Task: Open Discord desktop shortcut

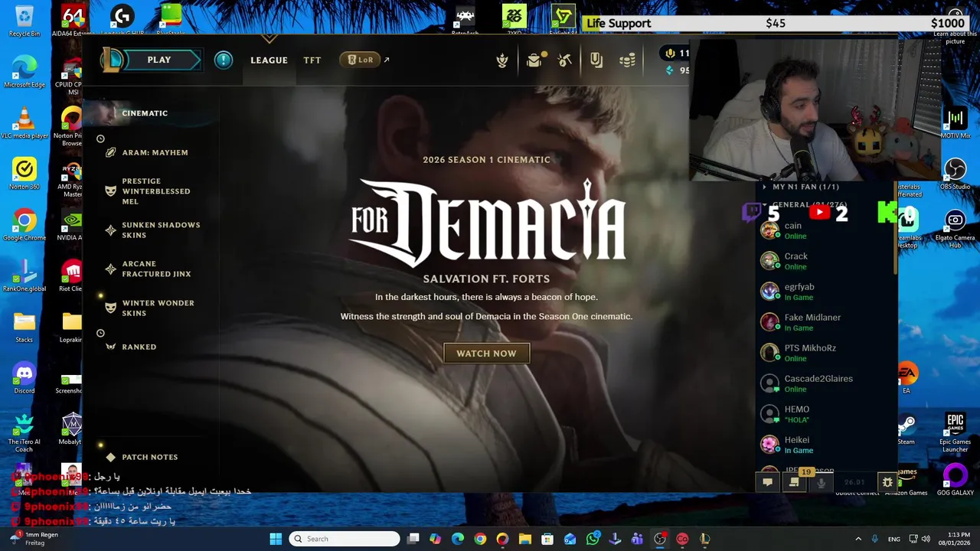Action: point(24,379)
